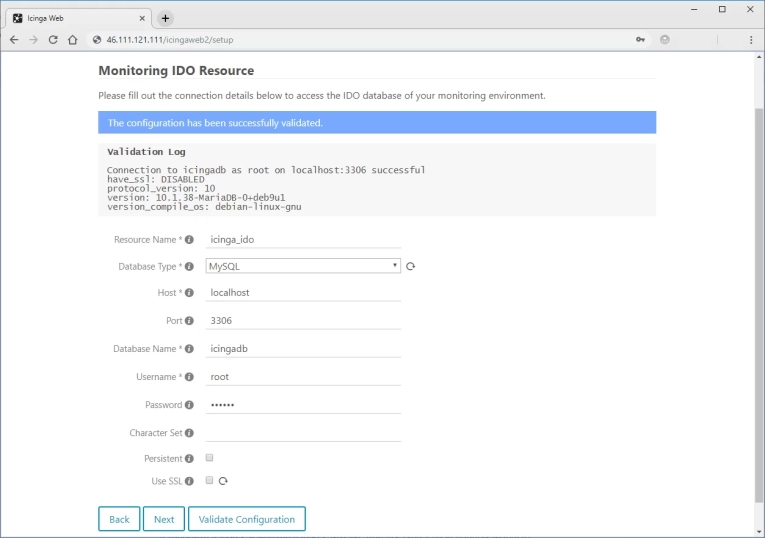Toggle the Use SSL checkbox
The height and width of the screenshot is (538, 765).
209,481
